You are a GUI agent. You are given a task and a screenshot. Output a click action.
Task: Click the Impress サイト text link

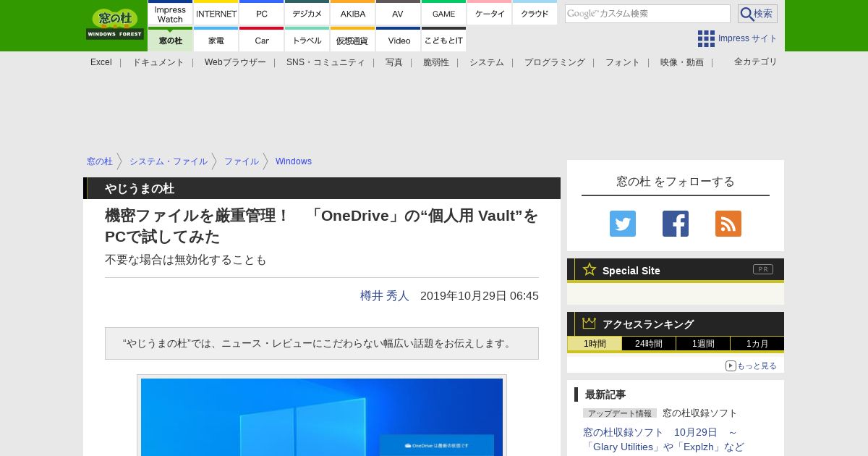(x=748, y=38)
